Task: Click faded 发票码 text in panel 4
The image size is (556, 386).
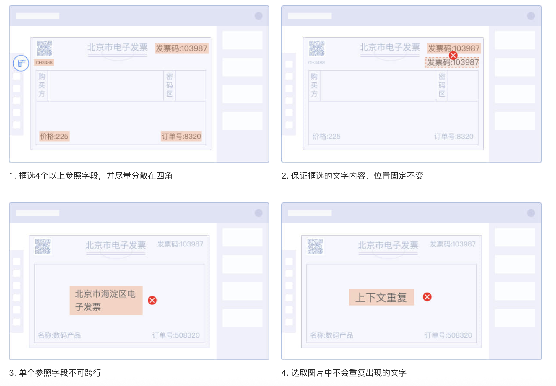Action: [x=452, y=244]
